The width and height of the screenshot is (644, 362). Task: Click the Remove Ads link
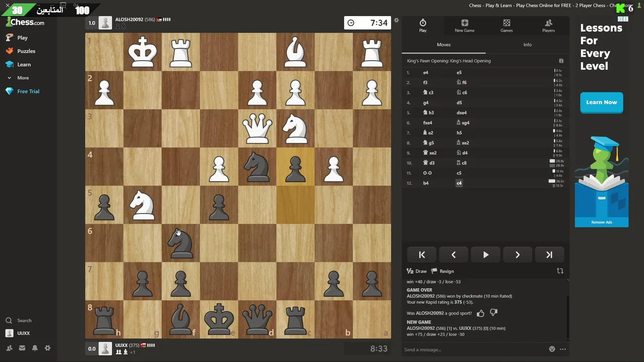(601, 222)
